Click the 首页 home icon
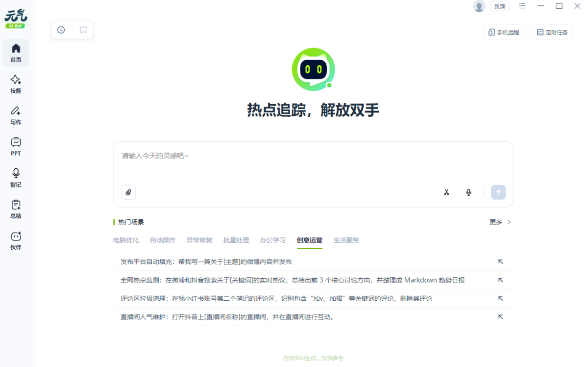 coord(16,52)
